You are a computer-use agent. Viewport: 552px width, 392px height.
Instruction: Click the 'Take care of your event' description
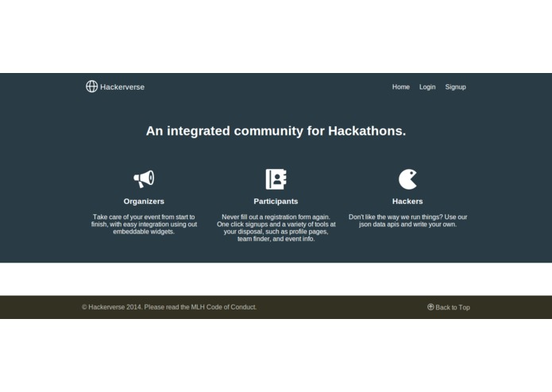point(144,225)
